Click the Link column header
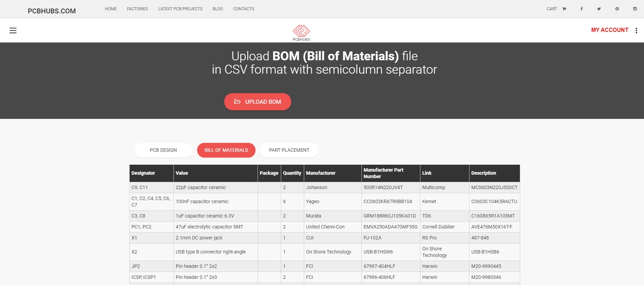 (x=445, y=173)
